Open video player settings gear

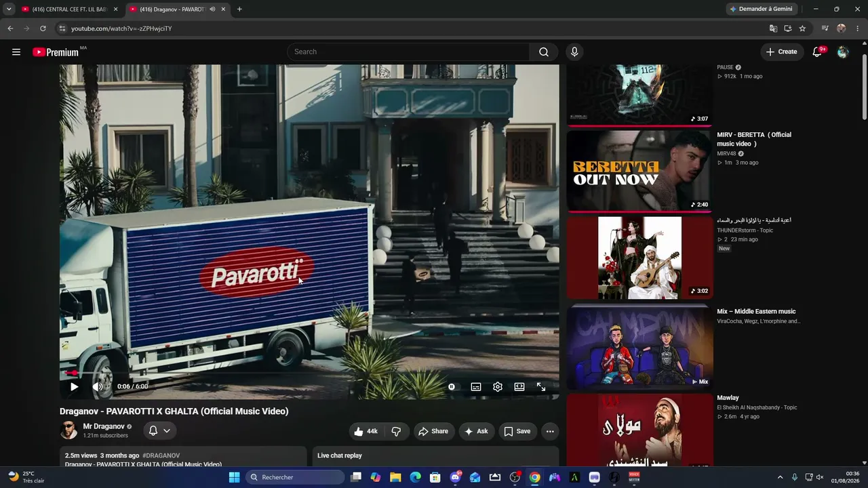tap(498, 386)
